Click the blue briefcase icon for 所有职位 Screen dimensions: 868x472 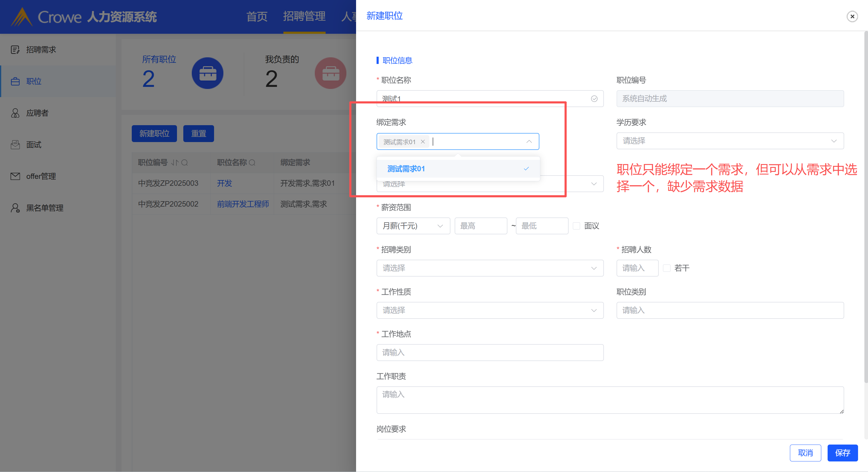tap(207, 73)
